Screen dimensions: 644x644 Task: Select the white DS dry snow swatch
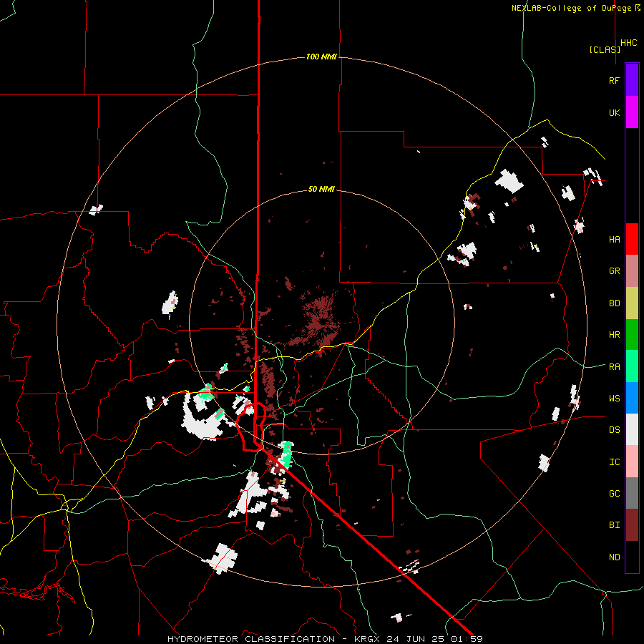click(x=632, y=429)
